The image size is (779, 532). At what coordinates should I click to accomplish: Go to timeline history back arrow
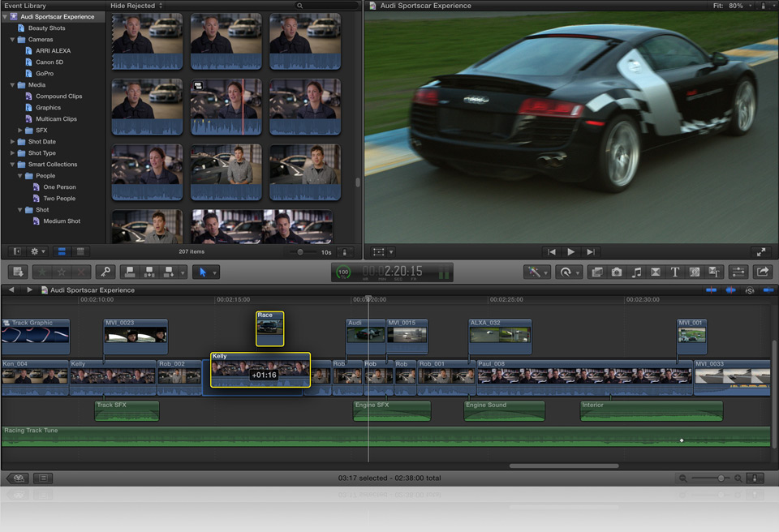[x=12, y=290]
